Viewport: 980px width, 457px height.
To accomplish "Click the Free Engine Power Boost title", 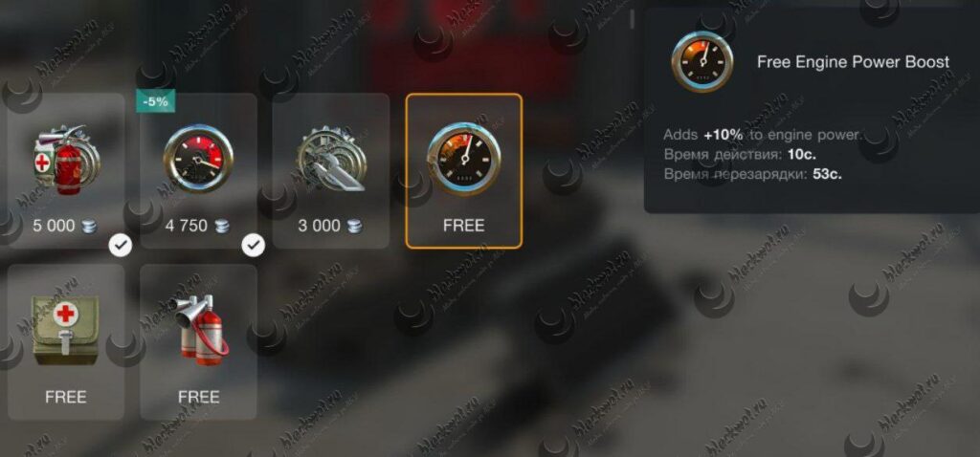I will (853, 62).
